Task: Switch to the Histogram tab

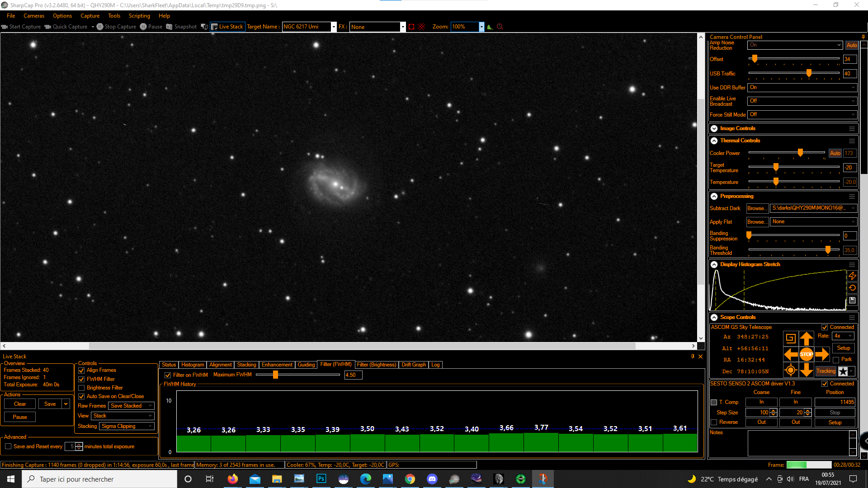Action: (193, 365)
